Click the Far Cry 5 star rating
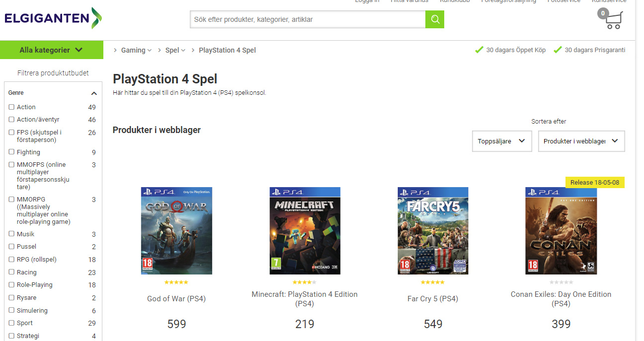Image resolution: width=644 pixels, height=341 pixels. [432, 282]
